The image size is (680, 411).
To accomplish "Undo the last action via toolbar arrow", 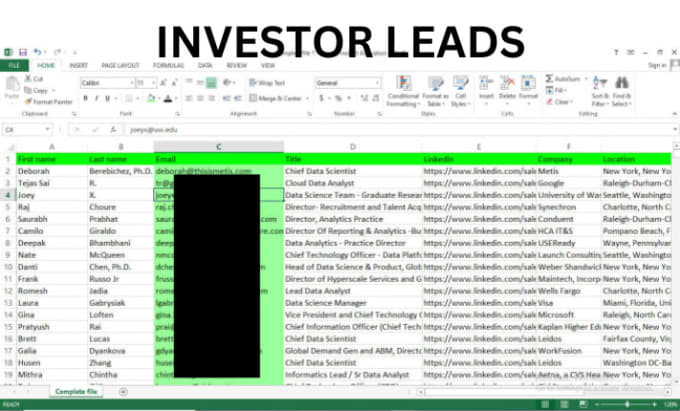I will (x=38, y=52).
